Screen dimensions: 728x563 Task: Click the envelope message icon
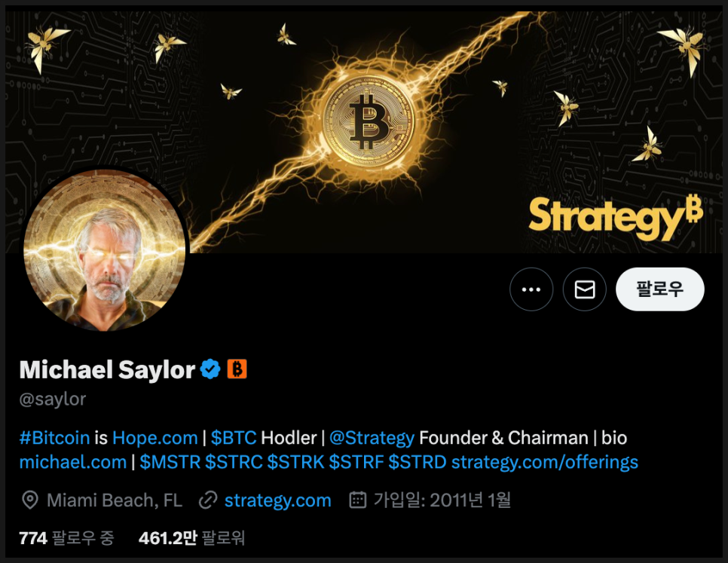(585, 289)
